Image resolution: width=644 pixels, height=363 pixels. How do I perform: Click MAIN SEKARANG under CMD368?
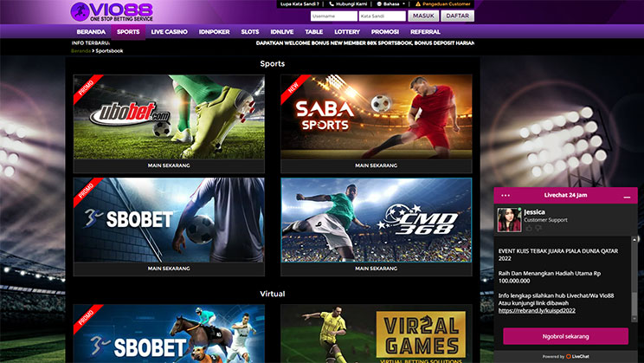[377, 269]
